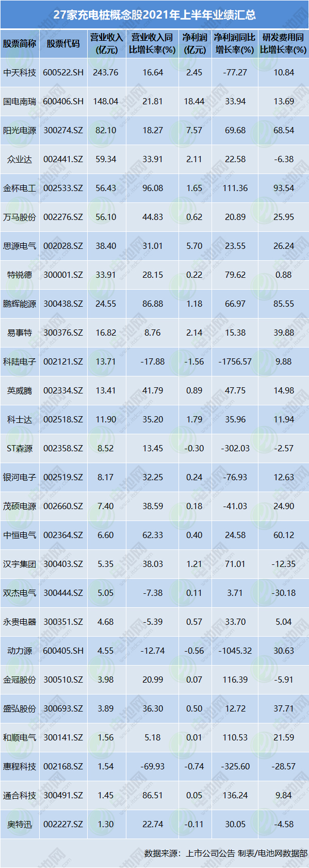Click the 营业收入同比增长率(%) column header
309x868 pixels.
153,43
